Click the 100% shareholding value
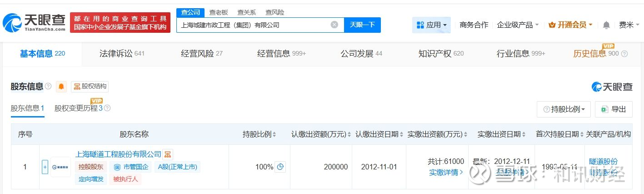This screenshot has width=644, height=194. [x=264, y=167]
